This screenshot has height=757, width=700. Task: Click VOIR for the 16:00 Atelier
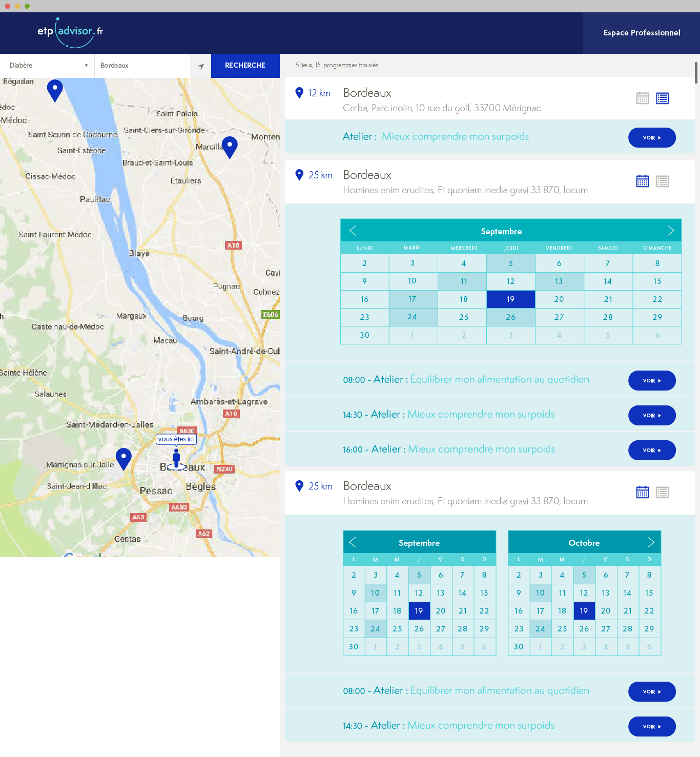click(x=652, y=450)
